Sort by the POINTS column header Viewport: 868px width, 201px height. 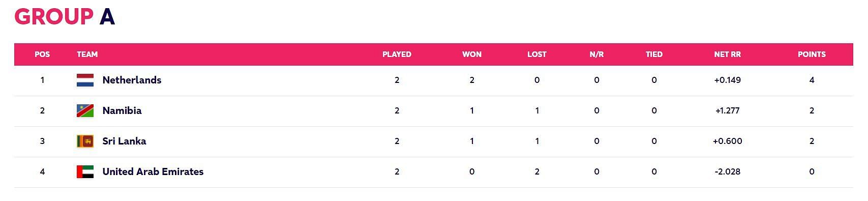pyautogui.click(x=812, y=54)
